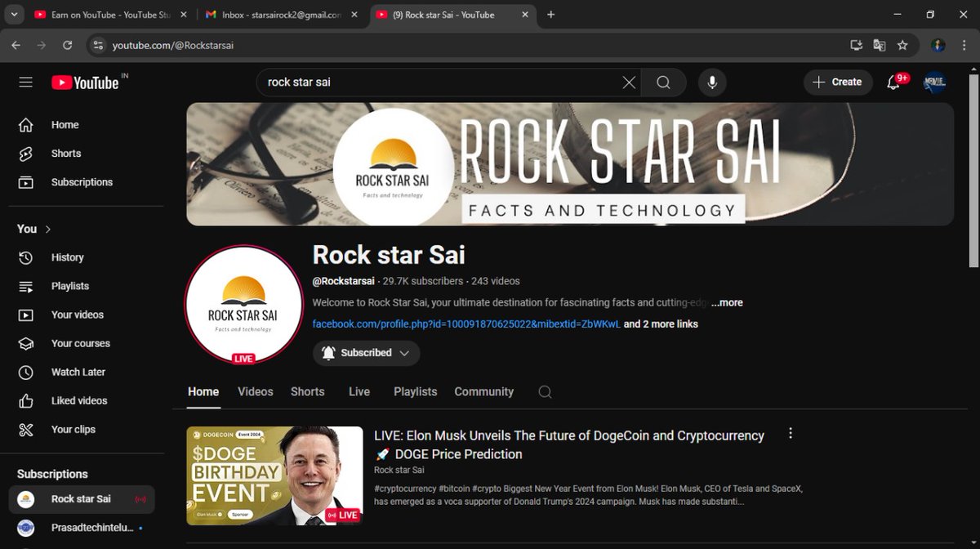Click the magnifier search button
Screen dimensions: 980x549
click(663, 83)
